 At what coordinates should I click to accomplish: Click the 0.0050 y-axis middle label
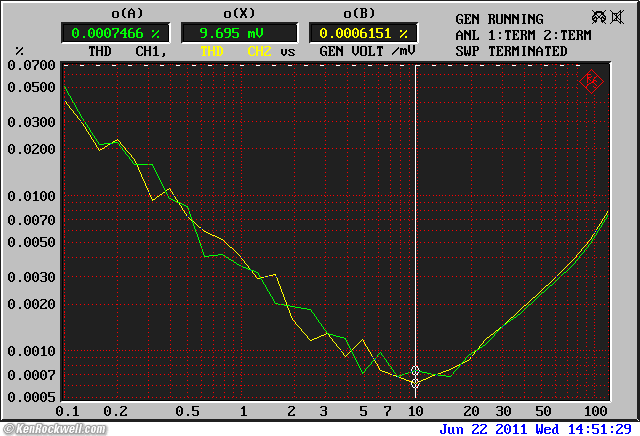[x=31, y=242]
